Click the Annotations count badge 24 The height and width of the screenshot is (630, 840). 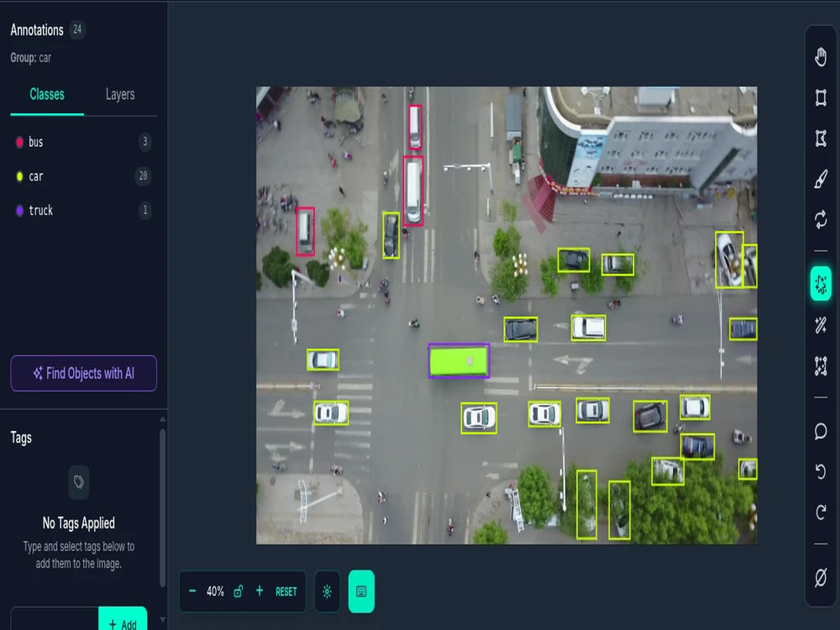point(77,29)
